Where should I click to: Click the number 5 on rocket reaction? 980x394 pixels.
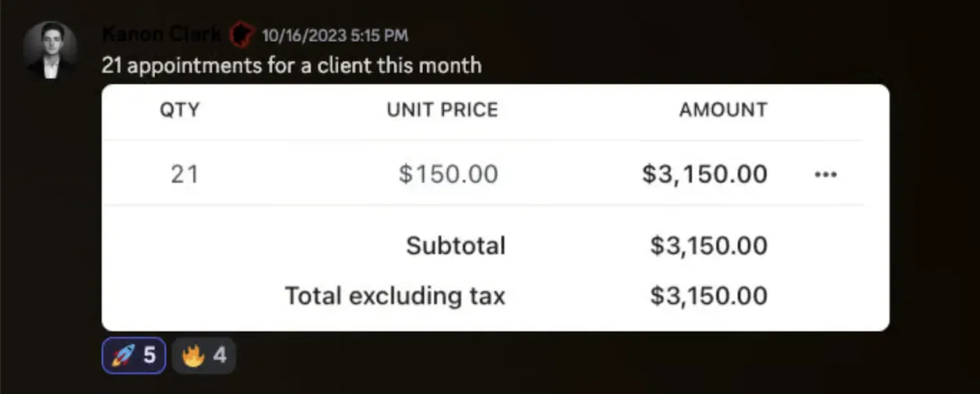click(149, 356)
